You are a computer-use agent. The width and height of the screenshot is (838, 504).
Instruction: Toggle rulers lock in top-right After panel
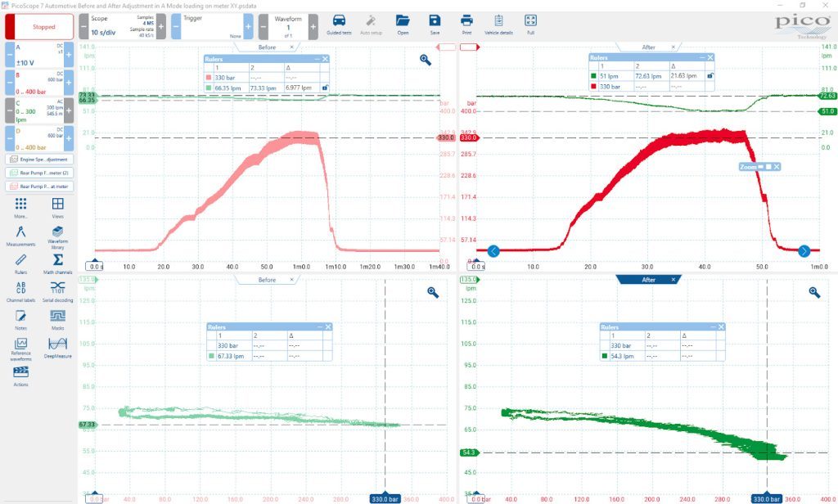point(710,75)
